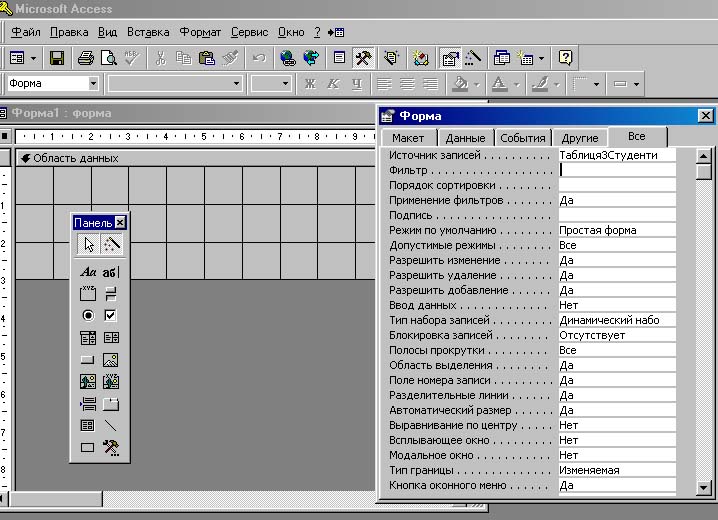Image resolution: width=718 pixels, height=520 pixels.
Task: Switch to the Данные tab
Action: (x=465, y=138)
